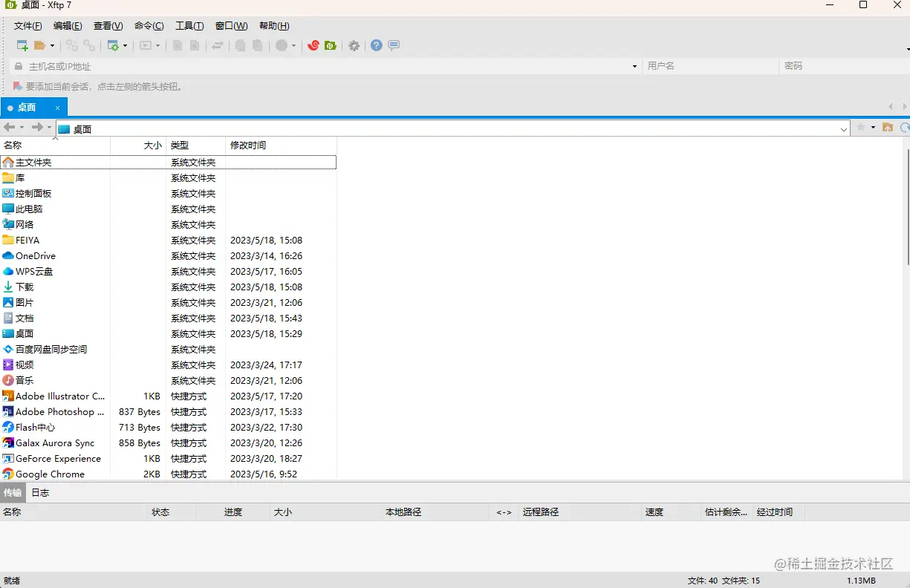Click the 主机名或IP地址 input field

[327, 66]
